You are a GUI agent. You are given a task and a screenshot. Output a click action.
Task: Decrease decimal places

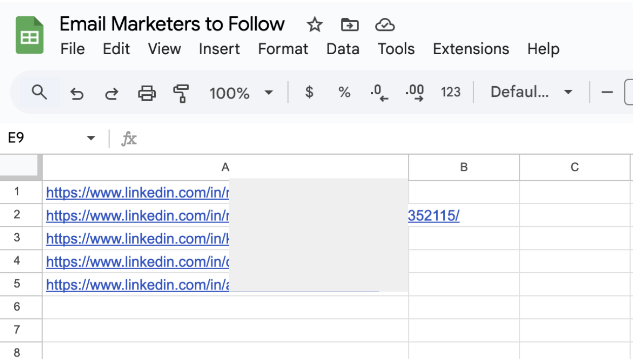(x=379, y=93)
